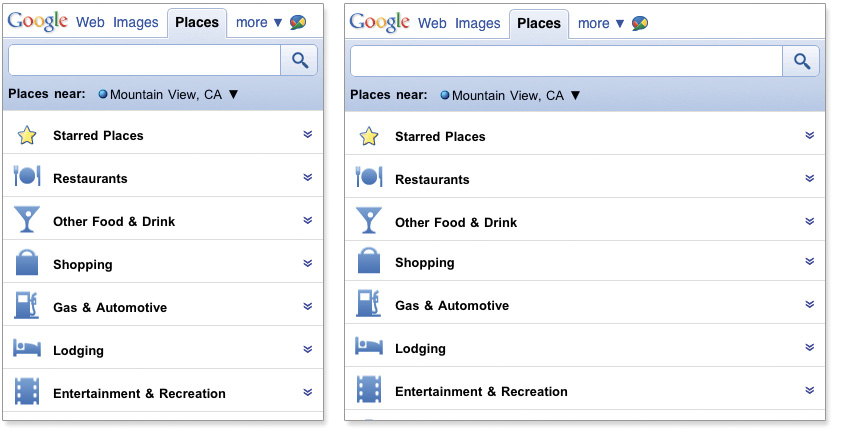Open the Web link in right header

coord(432,23)
